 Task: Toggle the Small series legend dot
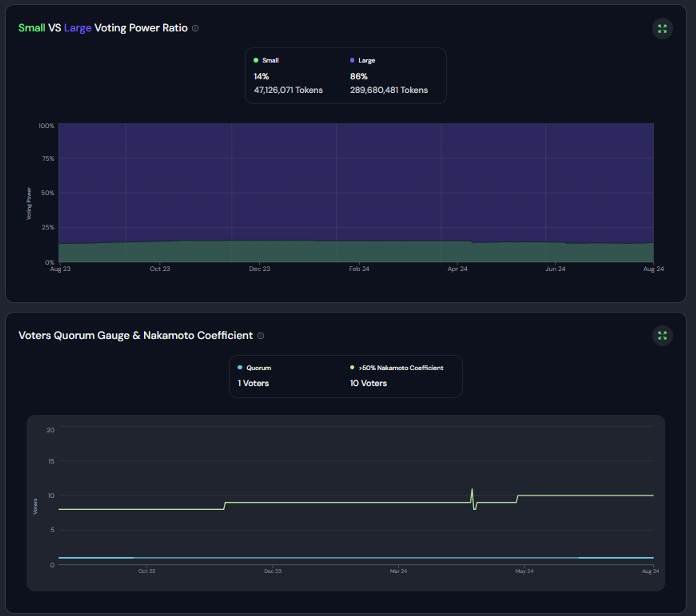click(x=256, y=60)
